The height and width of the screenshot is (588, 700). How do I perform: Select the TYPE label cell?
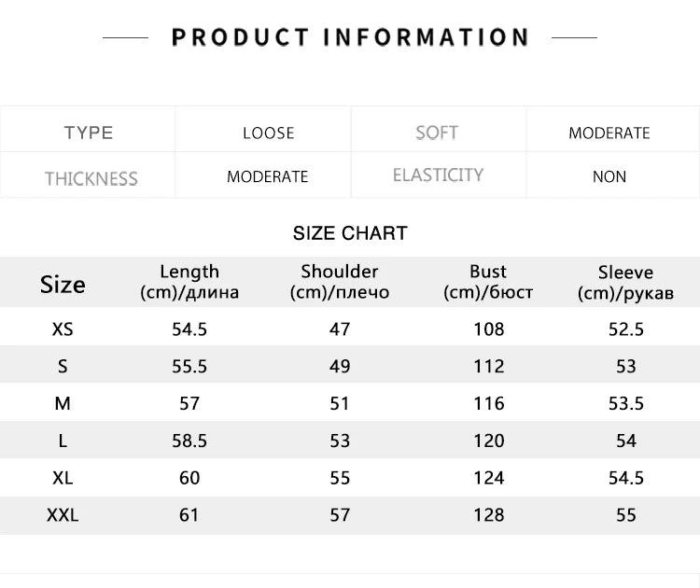point(89,133)
